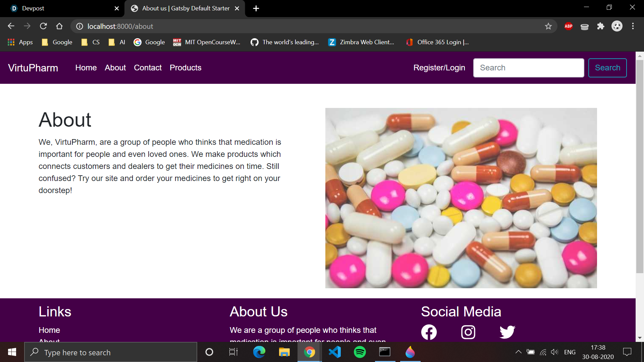
Task: Click the page scrollbar down arrow
Action: [x=640, y=338]
